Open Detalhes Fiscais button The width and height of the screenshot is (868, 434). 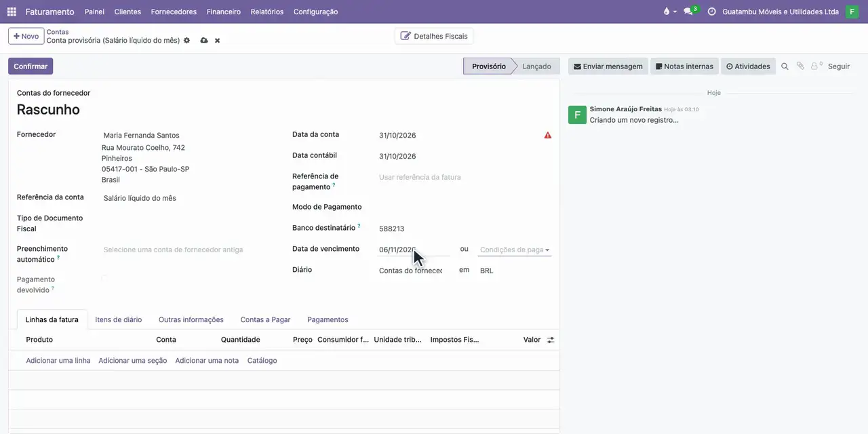click(x=434, y=36)
